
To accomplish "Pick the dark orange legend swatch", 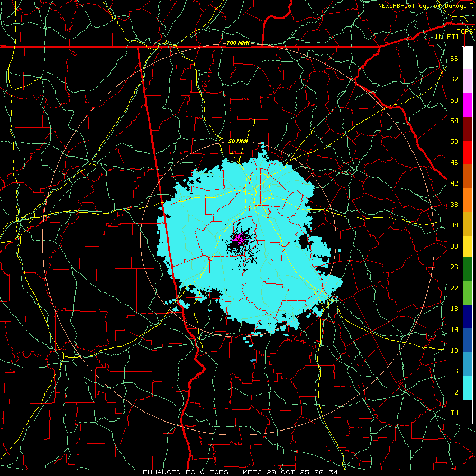I will click(x=467, y=176).
